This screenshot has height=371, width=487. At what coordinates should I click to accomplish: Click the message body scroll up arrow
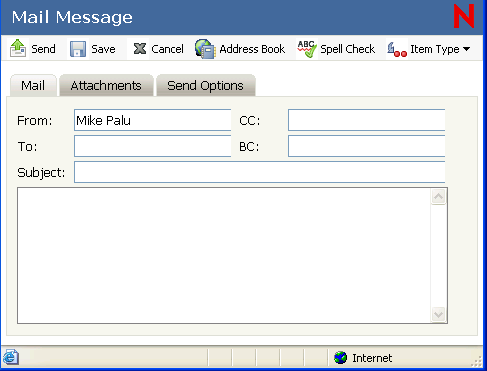pos(438,197)
